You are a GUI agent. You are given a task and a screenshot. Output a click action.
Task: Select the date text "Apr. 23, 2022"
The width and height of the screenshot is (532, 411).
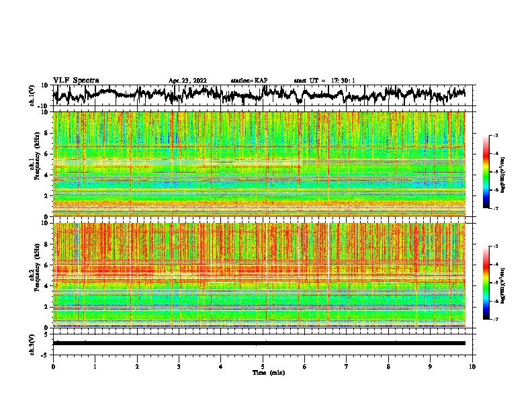[x=187, y=81]
